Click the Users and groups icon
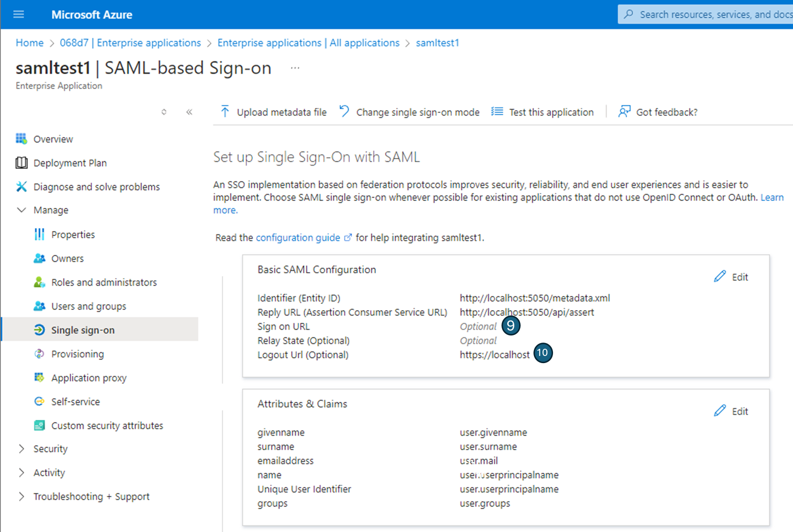Screen dimensions: 793x532 pyautogui.click(x=40, y=306)
